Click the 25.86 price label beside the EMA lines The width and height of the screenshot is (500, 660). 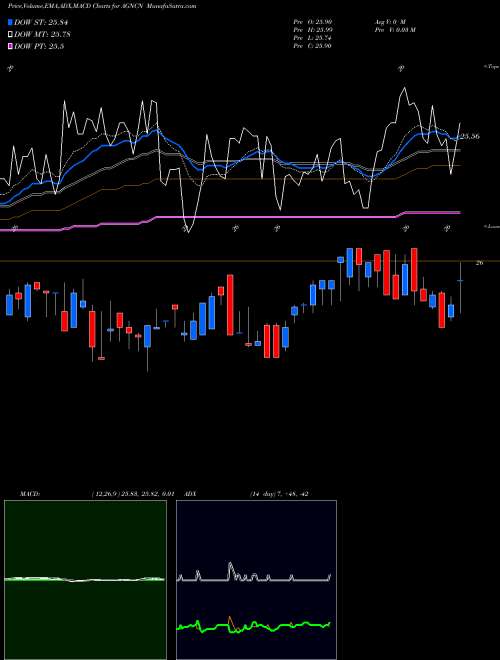tap(470, 136)
